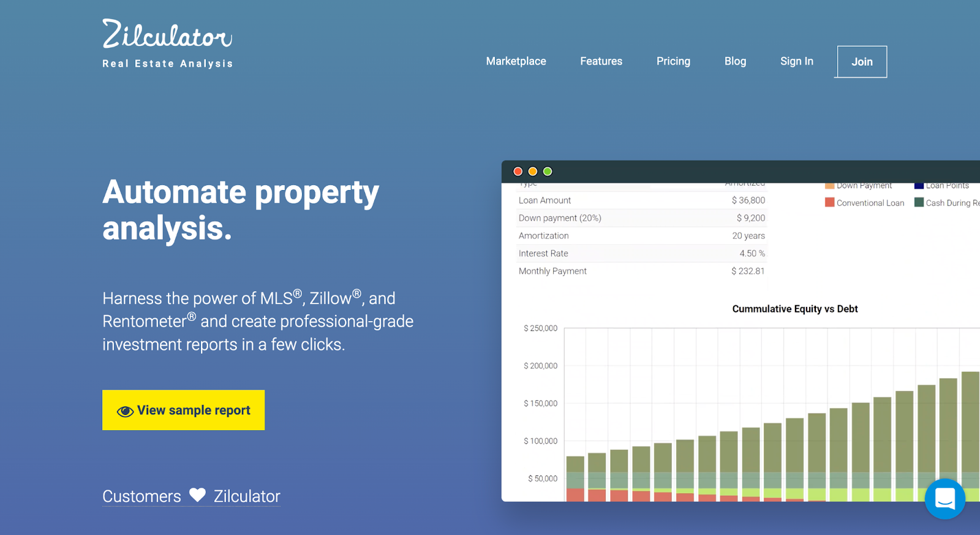Click the Loan Points legend swatch
This screenshot has height=535, width=980.
[x=919, y=186]
